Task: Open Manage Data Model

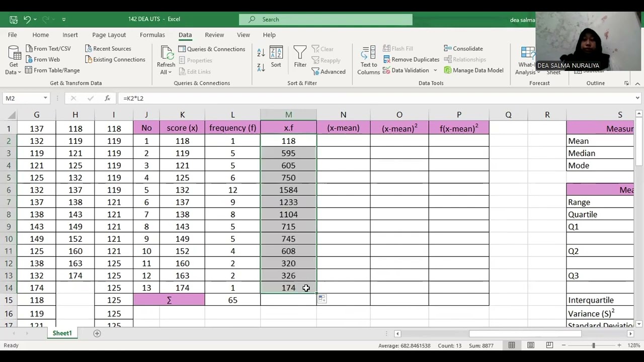Action: tap(473, 70)
